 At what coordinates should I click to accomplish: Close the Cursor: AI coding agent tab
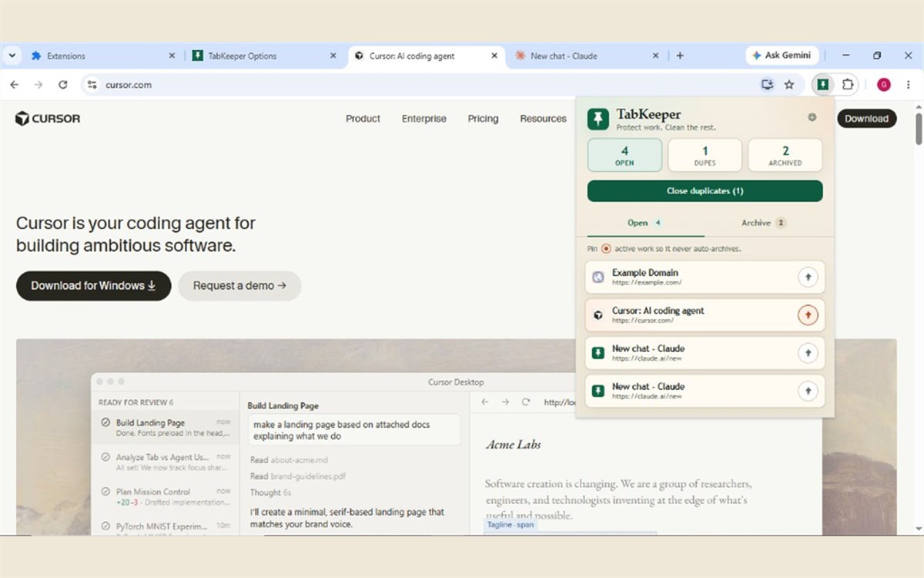click(x=494, y=55)
